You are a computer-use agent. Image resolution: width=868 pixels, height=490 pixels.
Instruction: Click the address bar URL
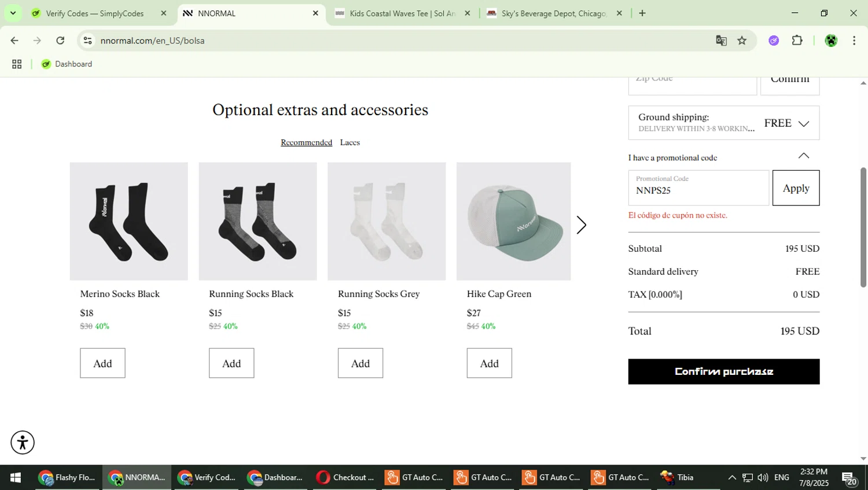point(152,40)
